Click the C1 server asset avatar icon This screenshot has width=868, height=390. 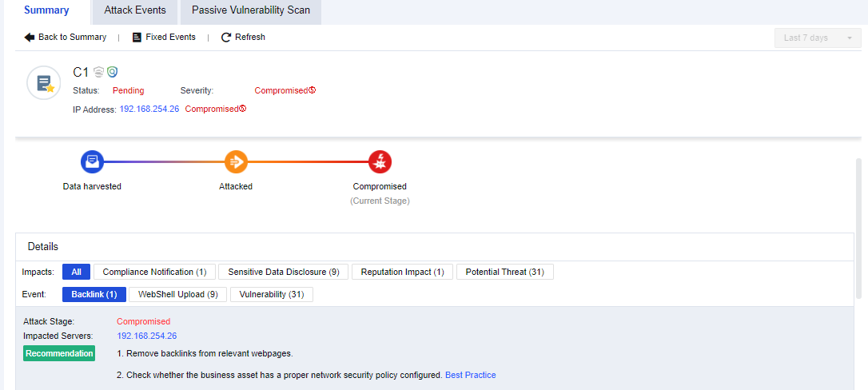[x=44, y=83]
